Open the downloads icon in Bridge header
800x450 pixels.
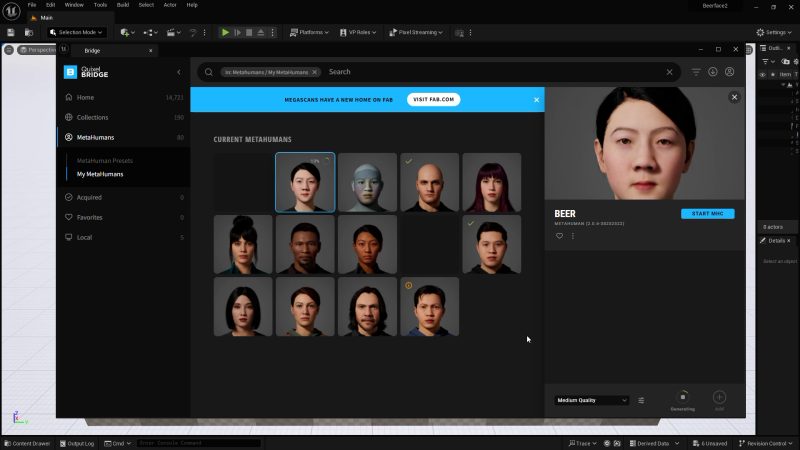[713, 72]
